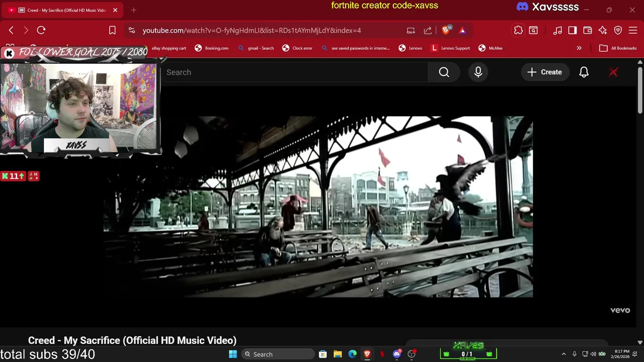Select the Creed - My Sacrifice tab
Viewport: 644px width, 362px height.
63,10
